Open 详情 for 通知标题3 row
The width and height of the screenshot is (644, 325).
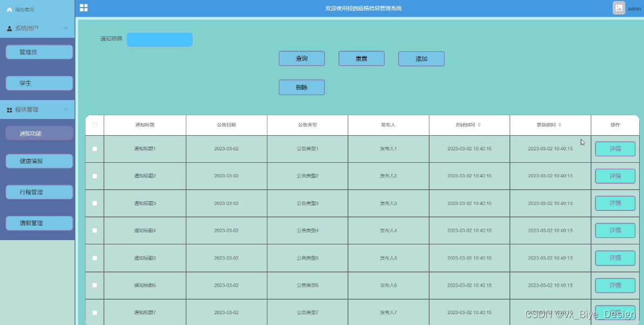(615, 203)
